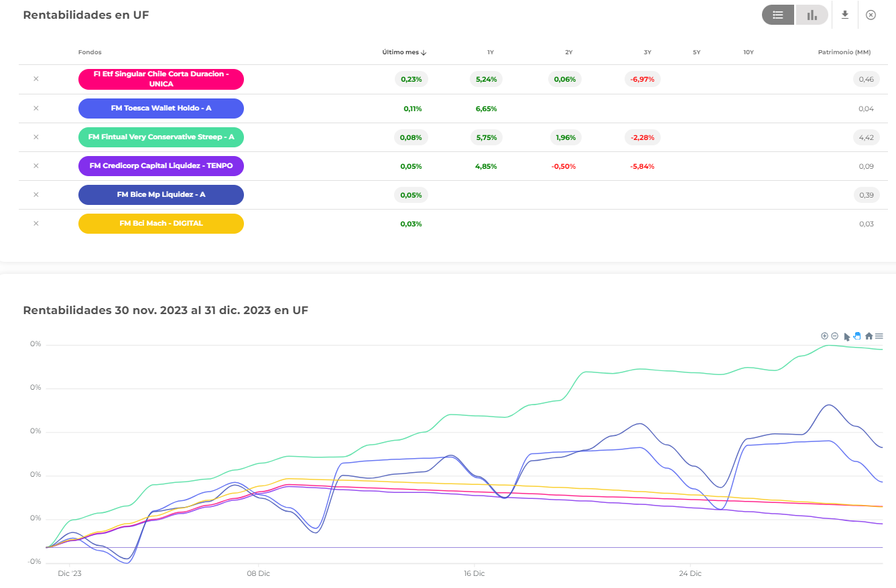Remove FM Bci Mach DIGITAL row
The image size is (896, 588).
(x=36, y=224)
